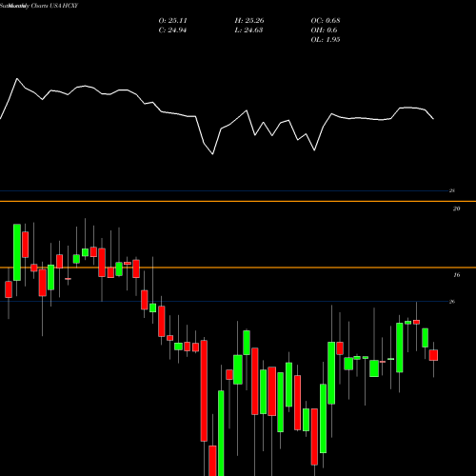Select the high value H: 25.26
The height and width of the screenshot is (476, 476).
click(249, 21)
